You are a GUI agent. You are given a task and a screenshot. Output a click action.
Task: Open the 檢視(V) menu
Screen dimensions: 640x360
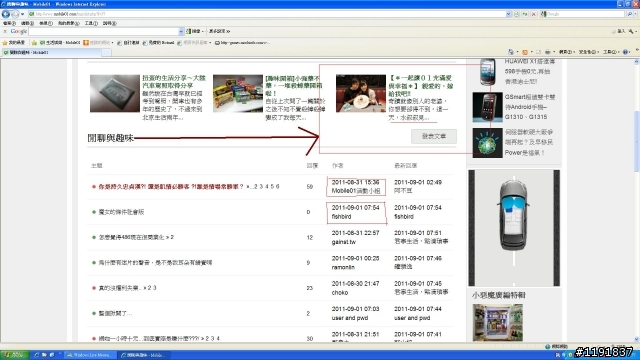click(45, 23)
